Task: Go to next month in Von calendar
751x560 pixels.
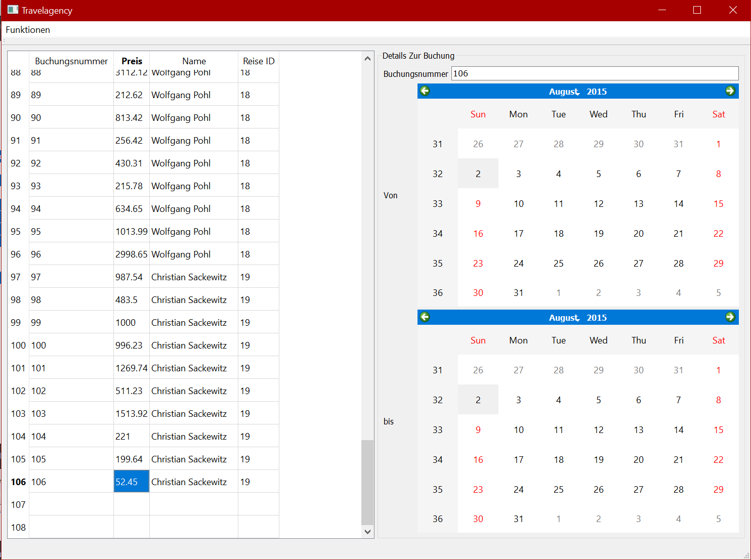Action: tap(730, 91)
